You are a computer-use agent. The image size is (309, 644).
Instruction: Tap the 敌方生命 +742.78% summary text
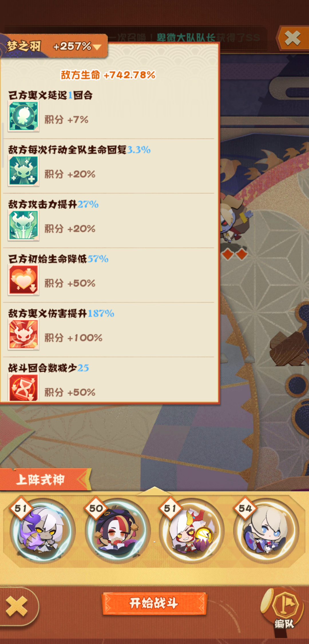click(x=108, y=75)
